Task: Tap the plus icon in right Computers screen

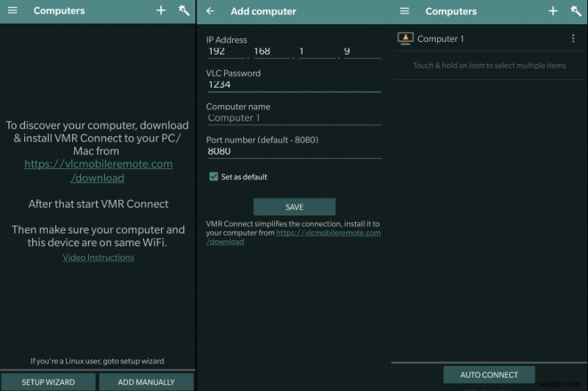Action: coord(553,11)
